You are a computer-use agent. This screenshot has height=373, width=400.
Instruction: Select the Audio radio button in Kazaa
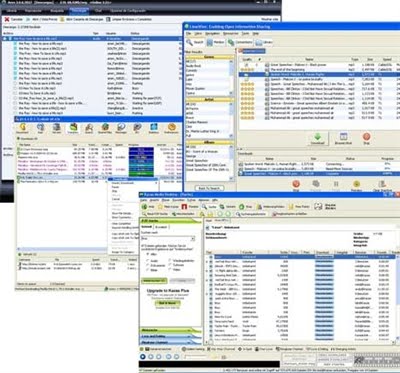(148, 261)
